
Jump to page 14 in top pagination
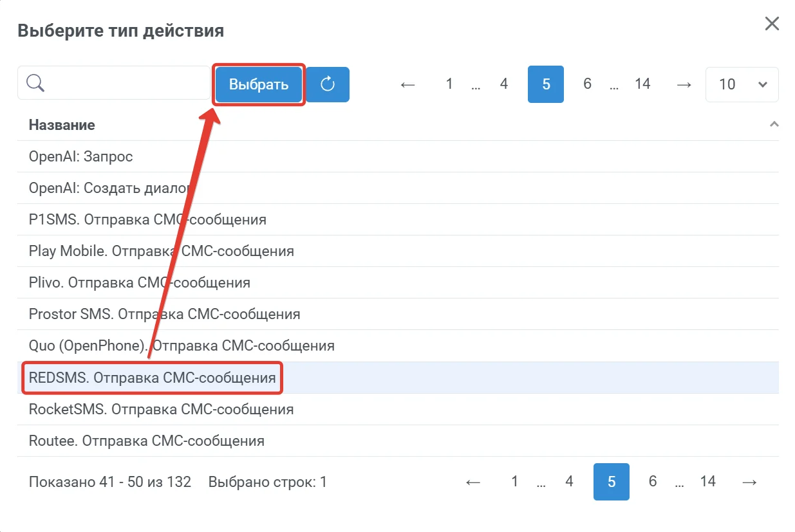[642, 84]
